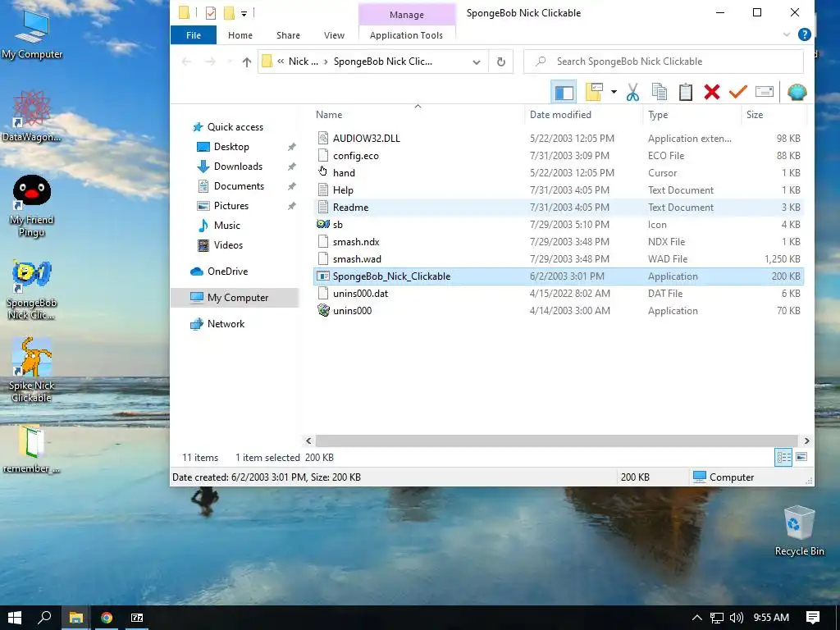Select the sb icon file
Screen dimensions: 840x630
point(559,225)
